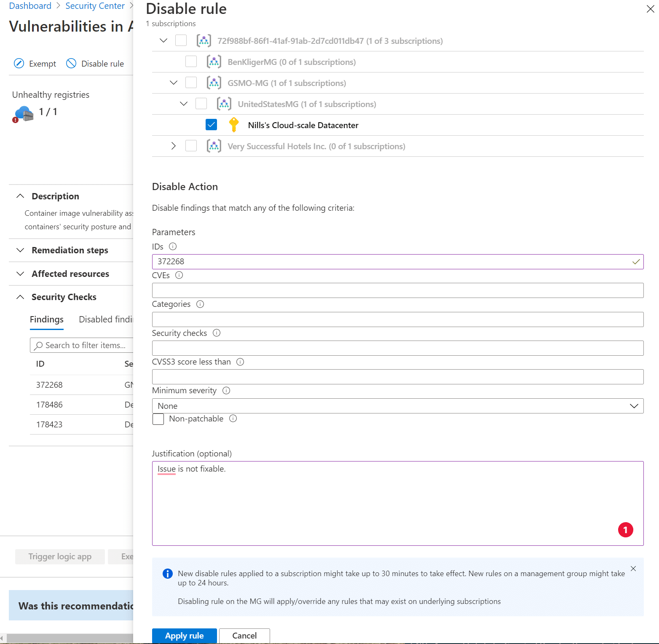Click the info icon beside Minimum severity
The height and width of the screenshot is (644, 659).
pos(226,390)
